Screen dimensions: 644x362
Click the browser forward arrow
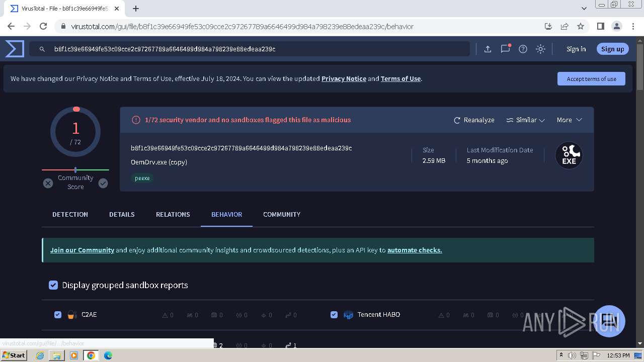[27, 26]
